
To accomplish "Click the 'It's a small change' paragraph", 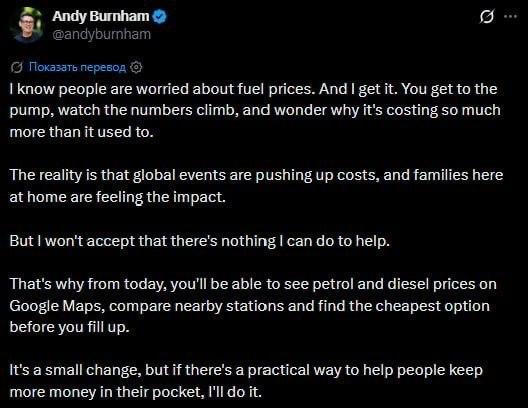I will pos(246,381).
